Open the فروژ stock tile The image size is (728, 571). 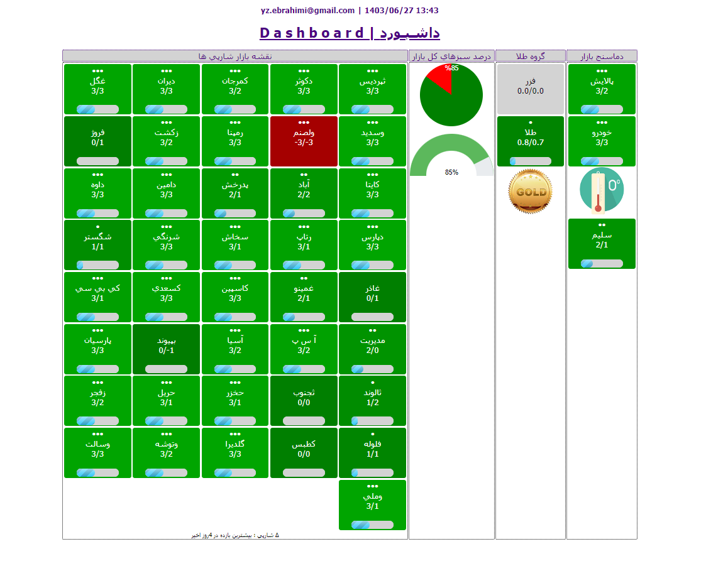(x=97, y=141)
